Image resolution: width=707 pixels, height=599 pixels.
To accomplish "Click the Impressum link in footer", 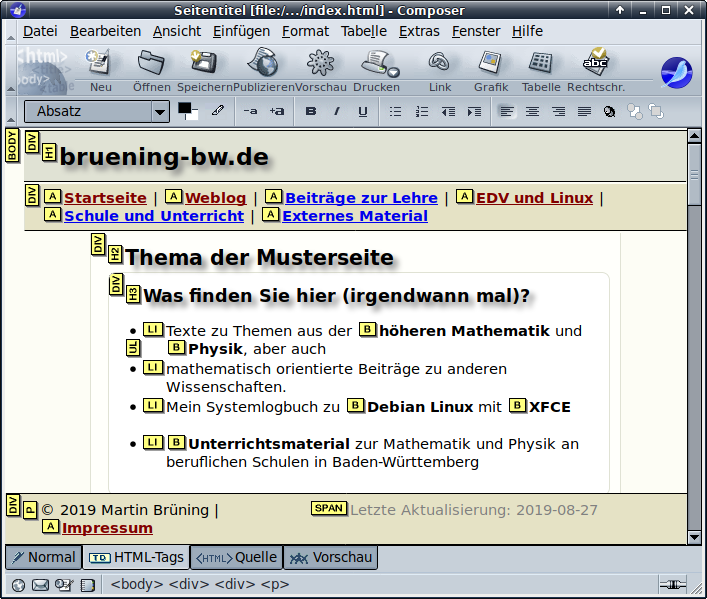I will [x=107, y=528].
